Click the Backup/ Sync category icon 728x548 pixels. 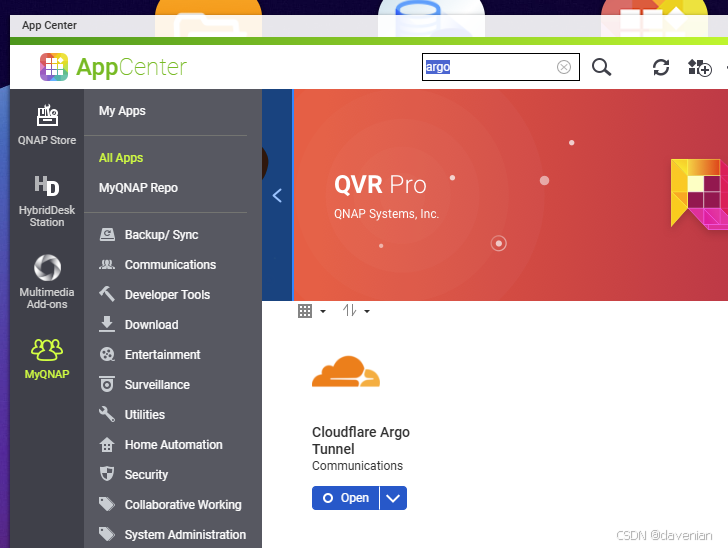point(107,235)
